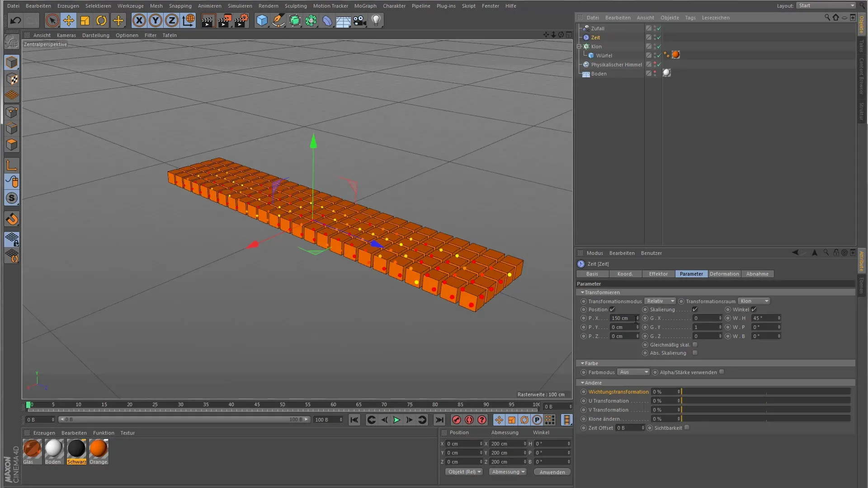Switch to the Abnahme tab
The image size is (868, 488).
(x=757, y=274)
